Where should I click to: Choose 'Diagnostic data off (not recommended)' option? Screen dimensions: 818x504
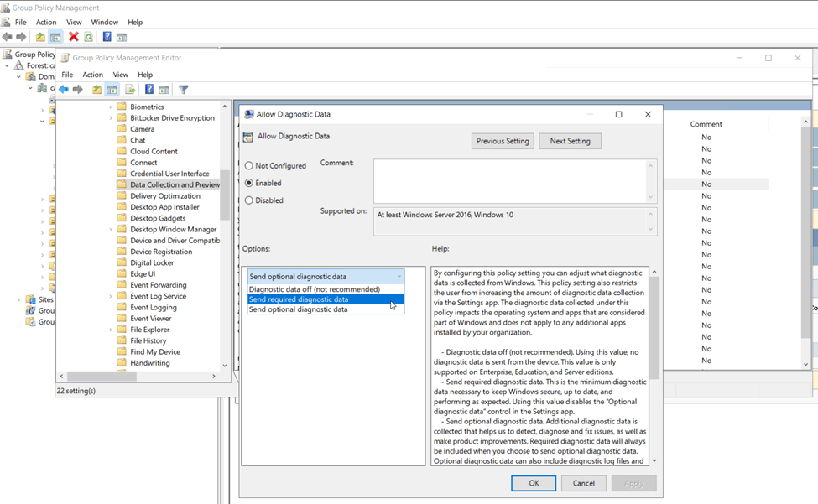pyautogui.click(x=314, y=289)
